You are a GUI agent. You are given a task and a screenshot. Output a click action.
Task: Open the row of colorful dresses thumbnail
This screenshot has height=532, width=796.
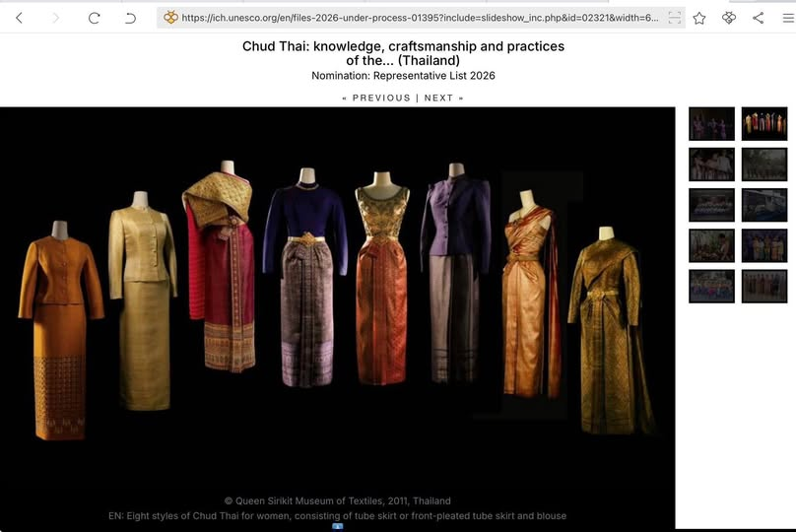764,124
